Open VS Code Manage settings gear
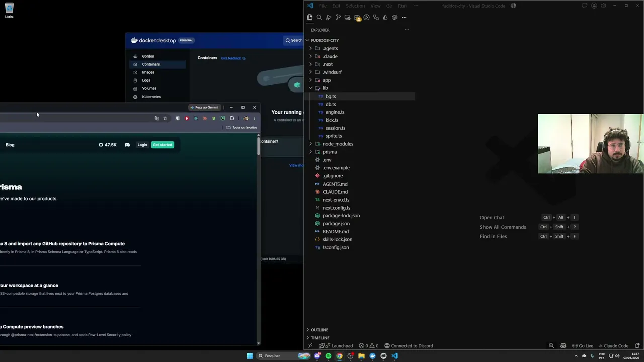 click(603, 6)
